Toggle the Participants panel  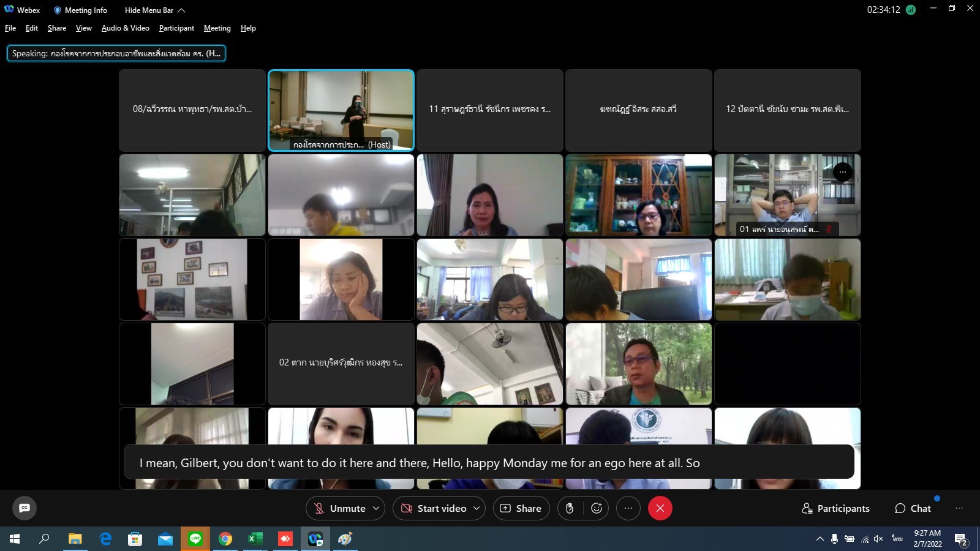835,508
